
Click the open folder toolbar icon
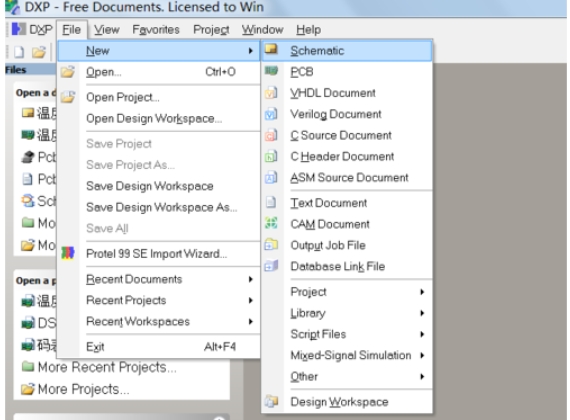coord(39,52)
